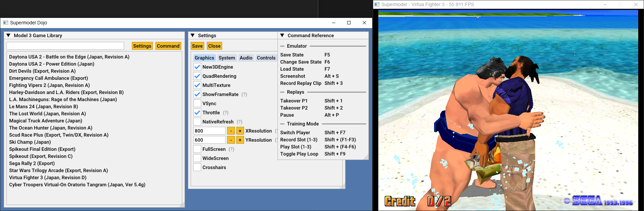Select Fighting Vipers 2 (Japan, Revision A)
The width and height of the screenshot is (644, 211).
coord(49,85)
